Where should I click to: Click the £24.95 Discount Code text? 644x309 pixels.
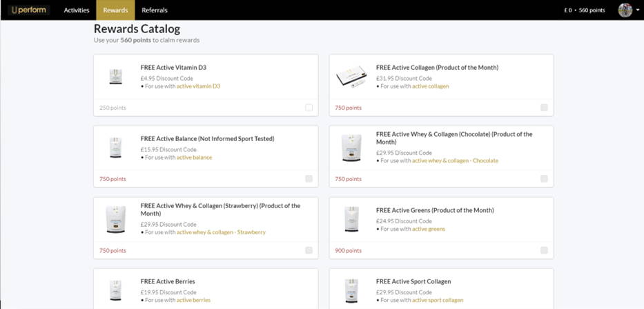(404, 221)
